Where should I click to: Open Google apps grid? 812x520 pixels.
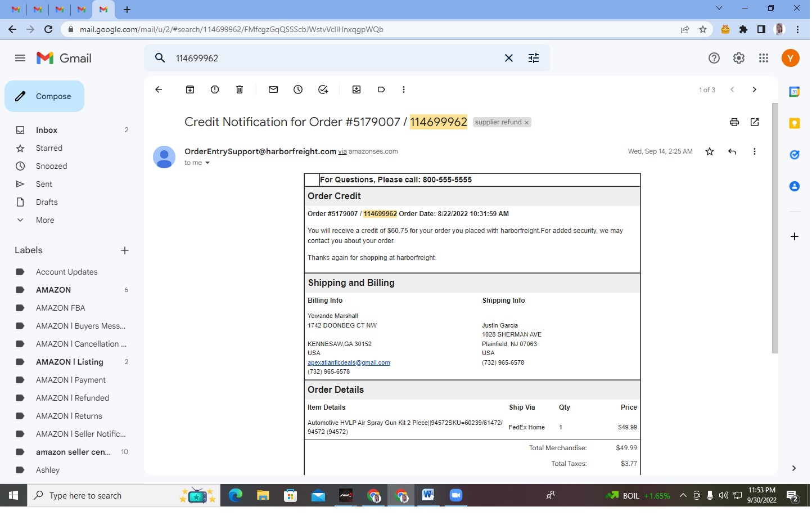[x=764, y=58]
